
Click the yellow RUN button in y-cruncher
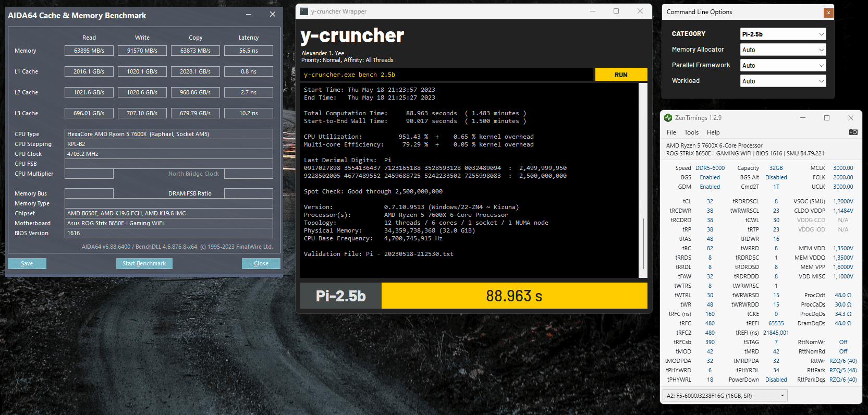tap(621, 75)
